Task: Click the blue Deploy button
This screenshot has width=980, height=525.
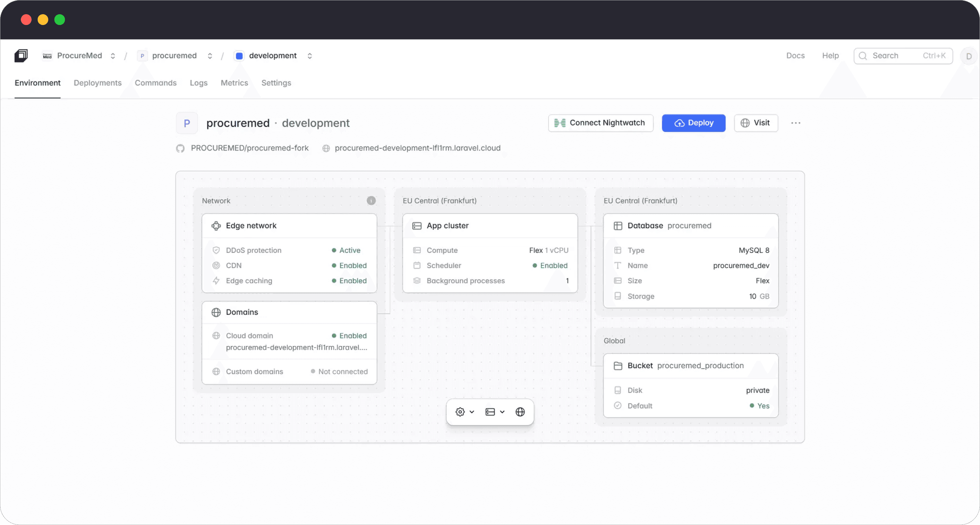Action: [x=693, y=123]
